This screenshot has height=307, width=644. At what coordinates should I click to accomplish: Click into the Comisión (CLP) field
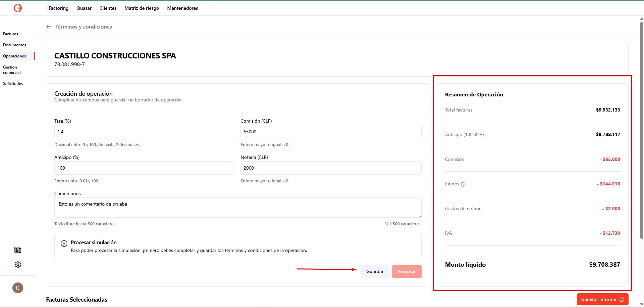pos(330,132)
